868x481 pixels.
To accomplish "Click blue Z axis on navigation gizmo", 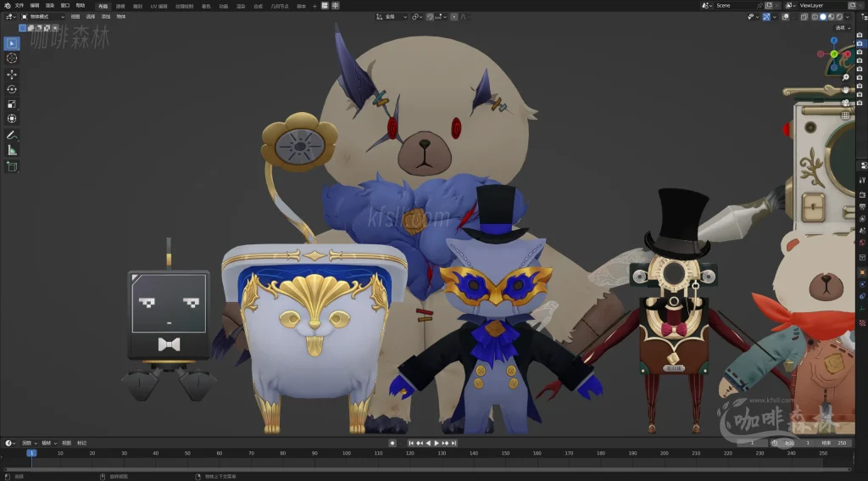I will click(834, 41).
